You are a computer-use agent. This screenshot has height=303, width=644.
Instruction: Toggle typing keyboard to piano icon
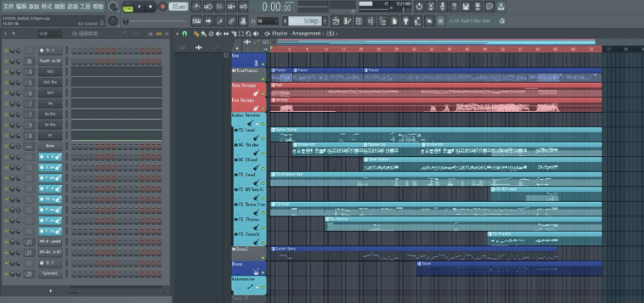point(197,20)
